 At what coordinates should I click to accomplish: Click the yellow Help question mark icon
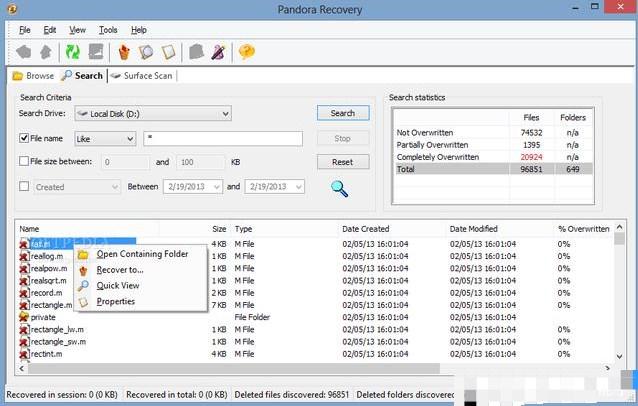(247, 52)
